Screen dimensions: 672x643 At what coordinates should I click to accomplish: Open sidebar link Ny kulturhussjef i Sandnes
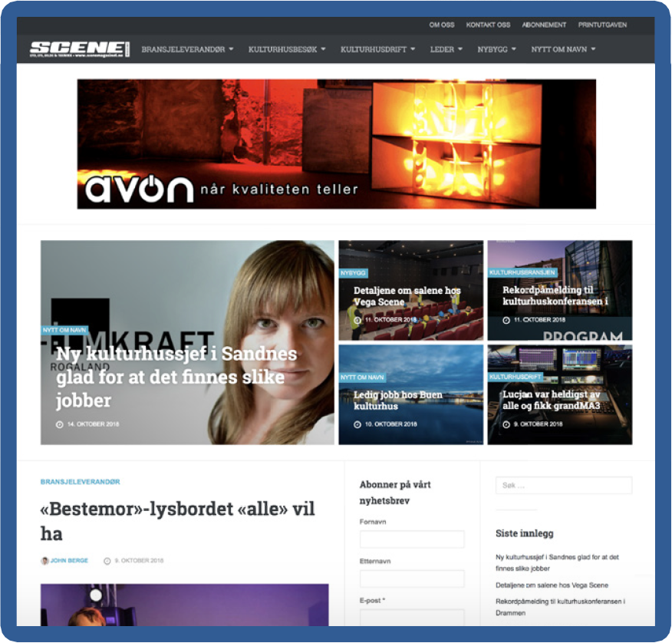557,563
